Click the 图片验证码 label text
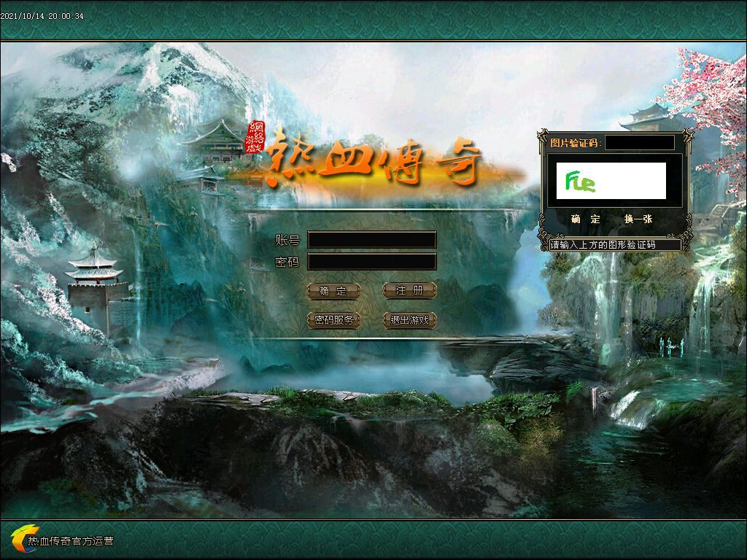Screen dimensions: 747x560 pos(576,143)
